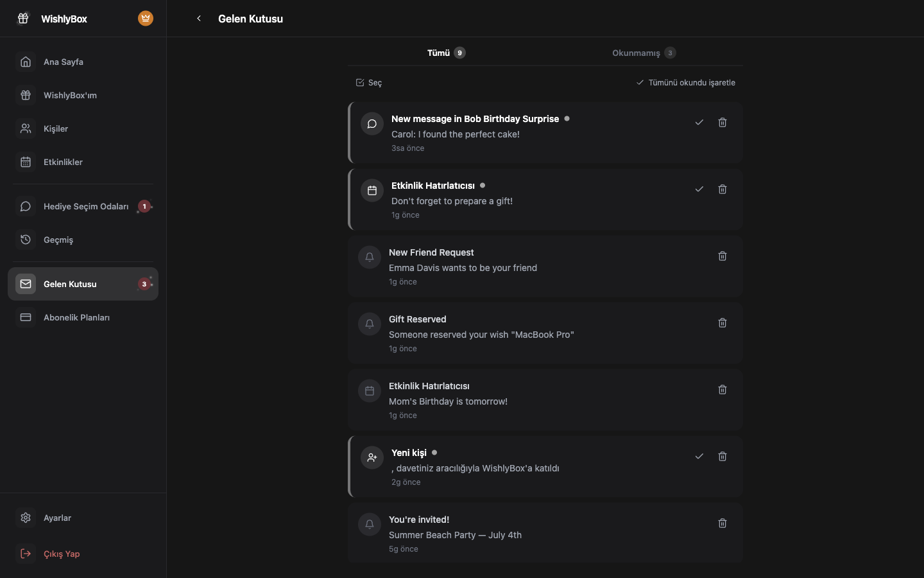
Task: Open Etkinlikler calendar section
Action: 83,162
